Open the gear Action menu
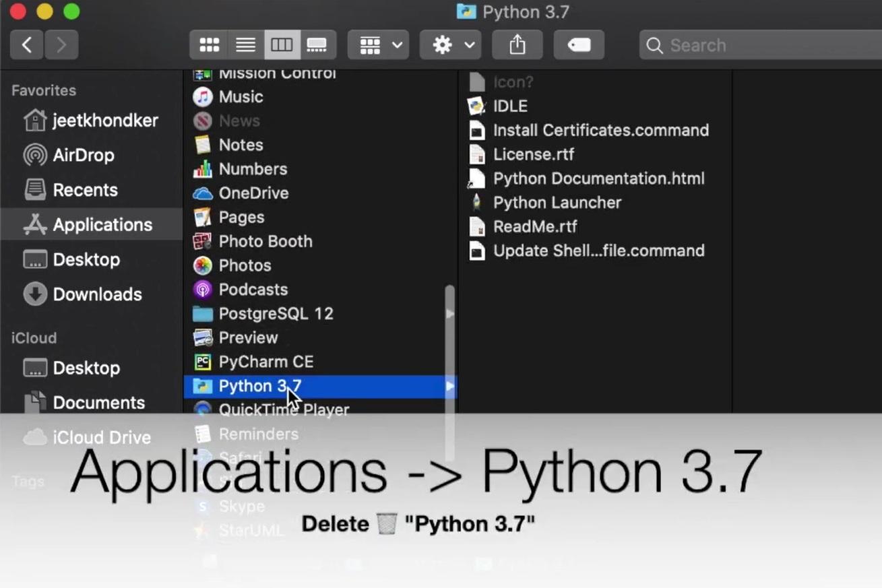 pos(450,45)
